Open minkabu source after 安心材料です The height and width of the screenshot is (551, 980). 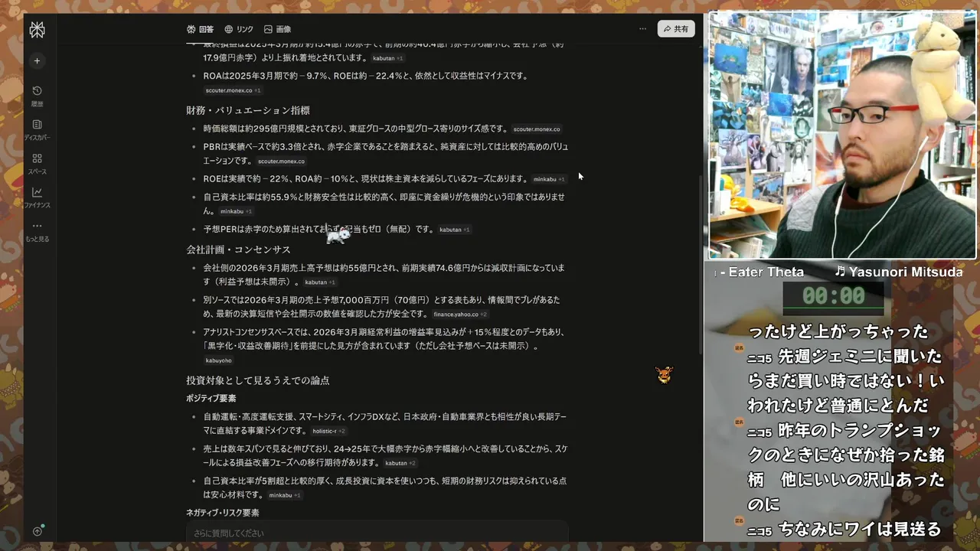[x=285, y=495]
